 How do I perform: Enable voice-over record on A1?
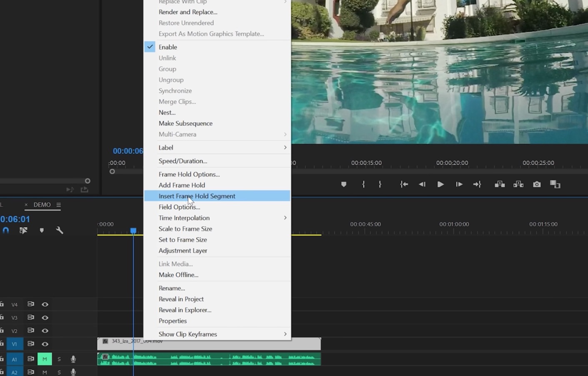point(73,359)
